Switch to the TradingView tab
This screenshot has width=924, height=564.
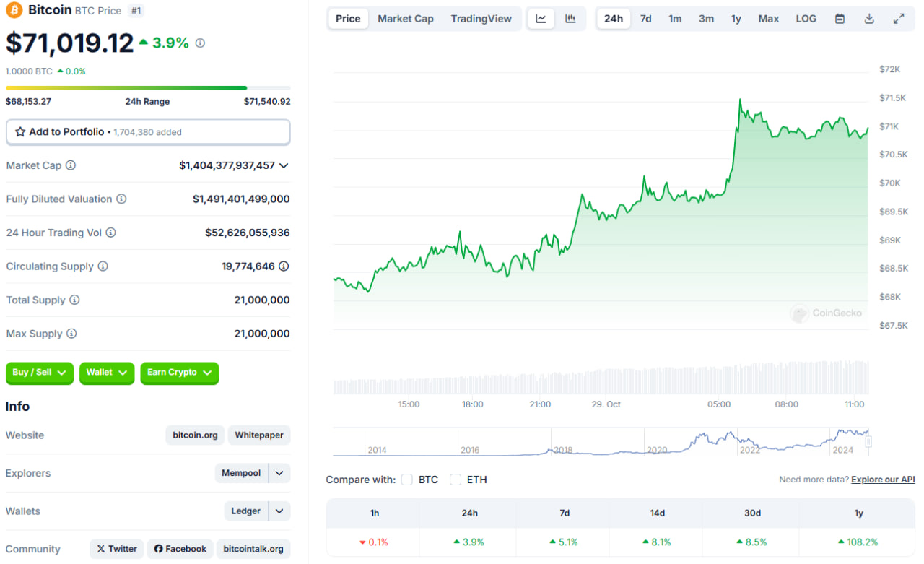tap(481, 19)
